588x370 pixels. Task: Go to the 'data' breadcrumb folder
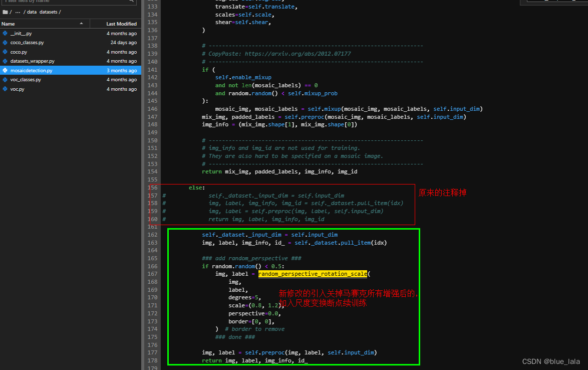click(32, 12)
